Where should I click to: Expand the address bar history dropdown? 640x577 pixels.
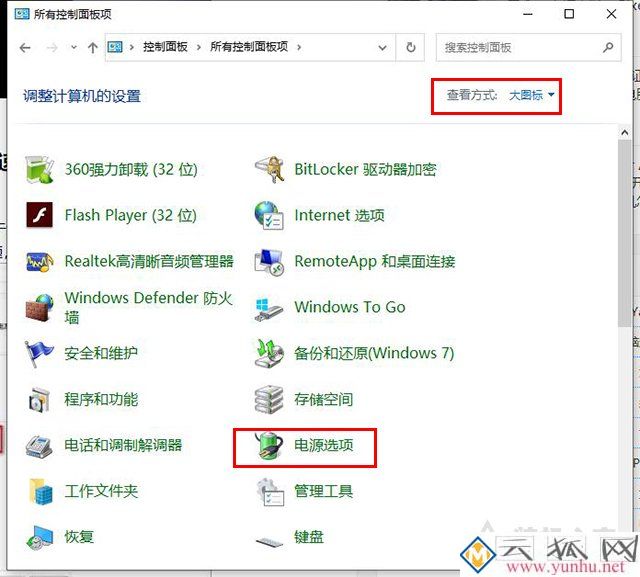(382, 47)
